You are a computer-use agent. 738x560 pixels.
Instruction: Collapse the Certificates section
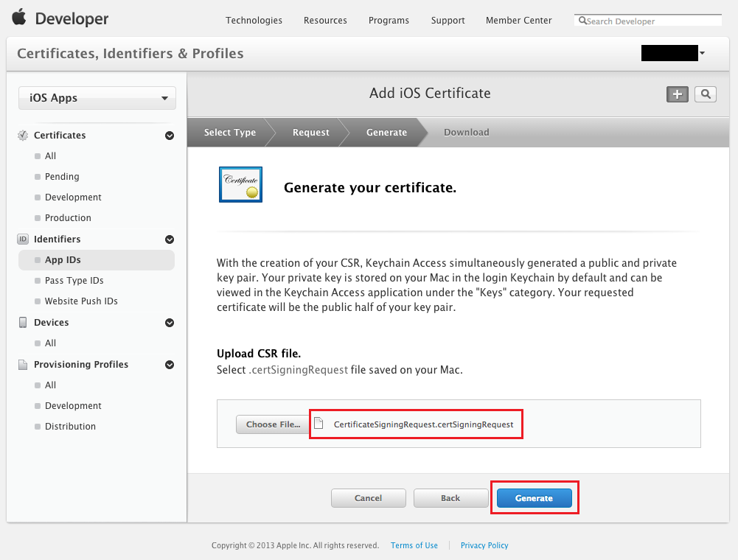pos(170,136)
